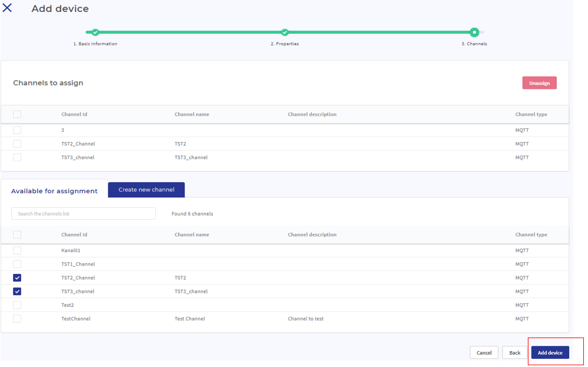Check the TST1_Channel checkbox
Viewport: 588px width, 367px height.
(x=17, y=264)
